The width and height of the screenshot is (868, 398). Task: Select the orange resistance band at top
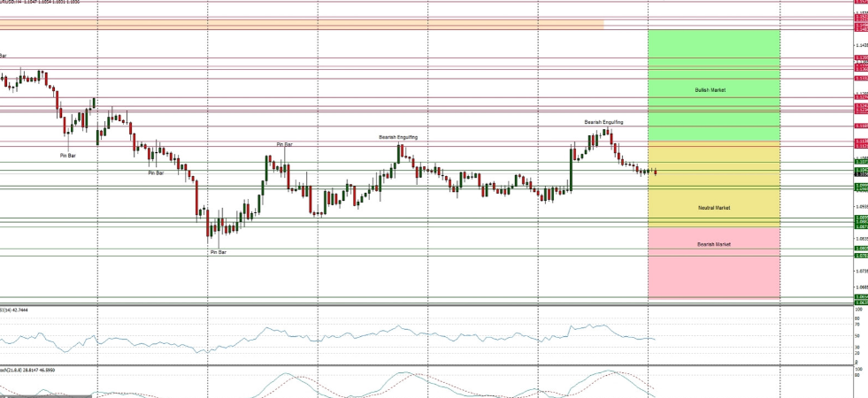point(301,25)
